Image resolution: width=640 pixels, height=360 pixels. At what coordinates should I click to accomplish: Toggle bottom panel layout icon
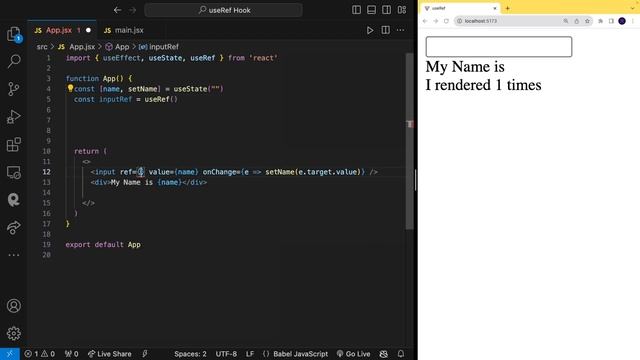[x=371, y=10]
